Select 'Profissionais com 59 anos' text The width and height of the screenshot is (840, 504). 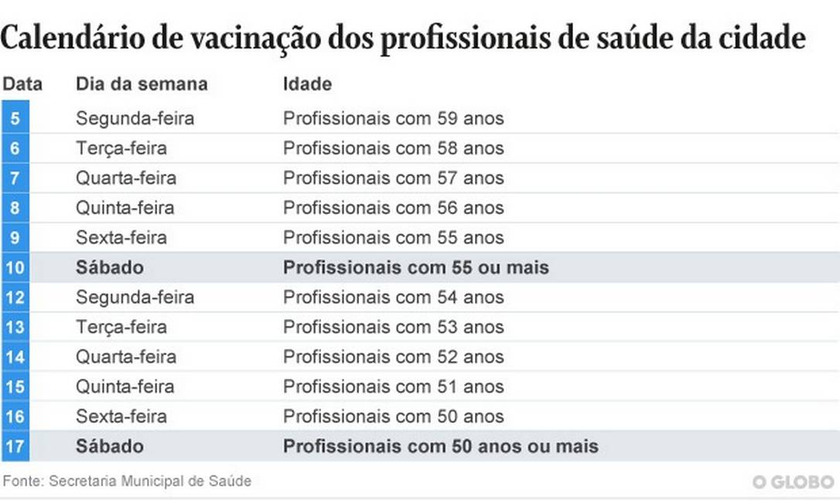click(x=393, y=118)
